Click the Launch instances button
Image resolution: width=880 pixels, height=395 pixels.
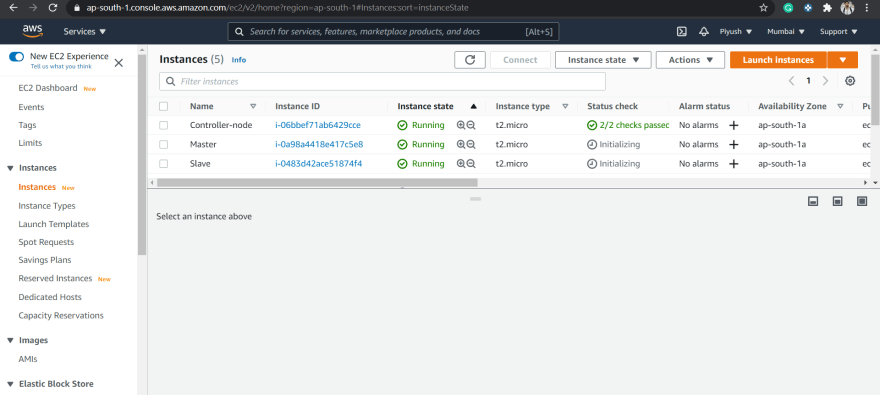(778, 60)
